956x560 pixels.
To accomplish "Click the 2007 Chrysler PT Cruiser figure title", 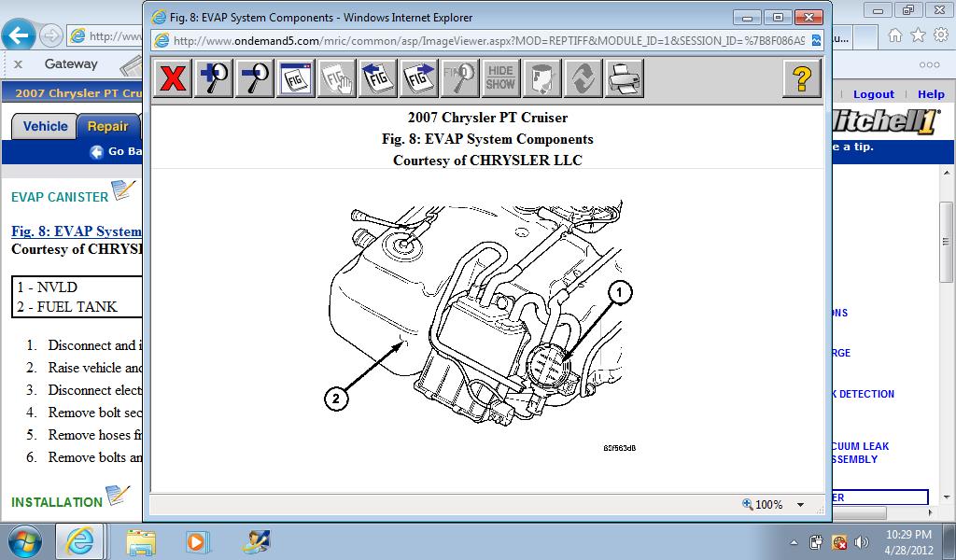I will coord(487,117).
